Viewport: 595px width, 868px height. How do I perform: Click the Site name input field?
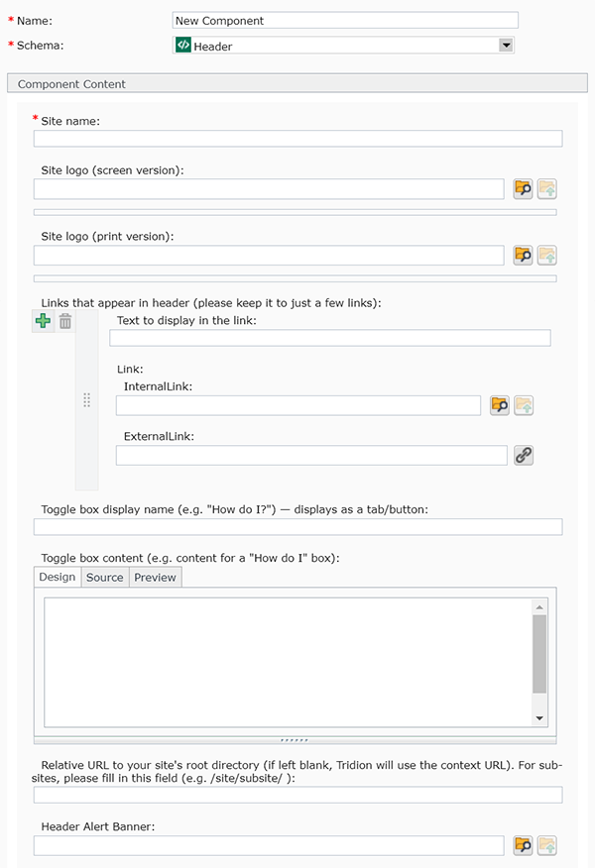coord(297,139)
